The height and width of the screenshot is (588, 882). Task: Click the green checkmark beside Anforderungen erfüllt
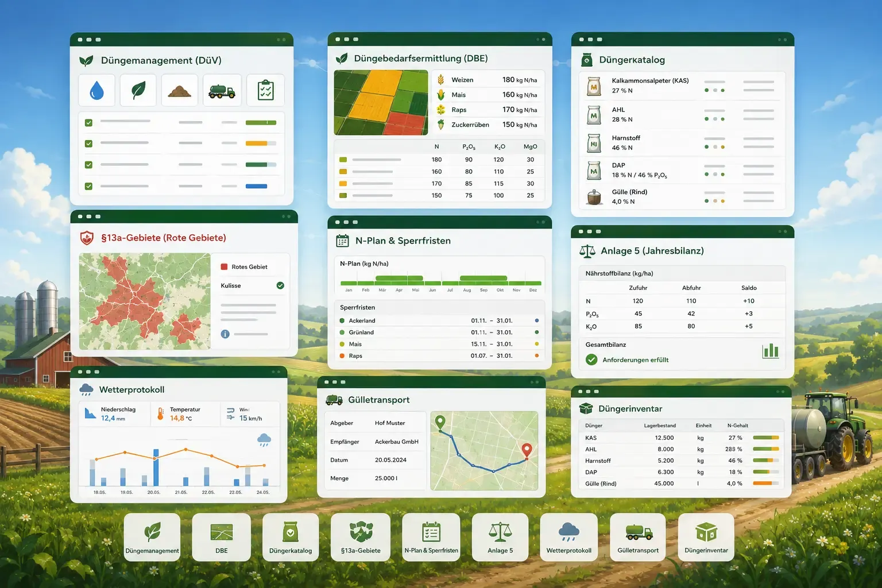pyautogui.click(x=591, y=360)
